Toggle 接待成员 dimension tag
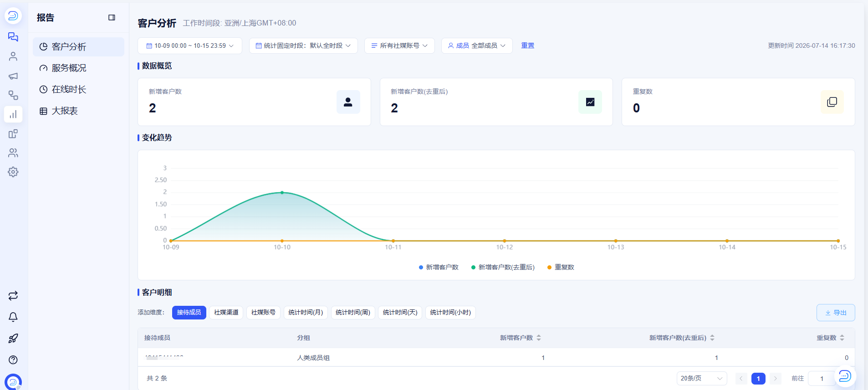The height and width of the screenshot is (390, 868). [189, 313]
